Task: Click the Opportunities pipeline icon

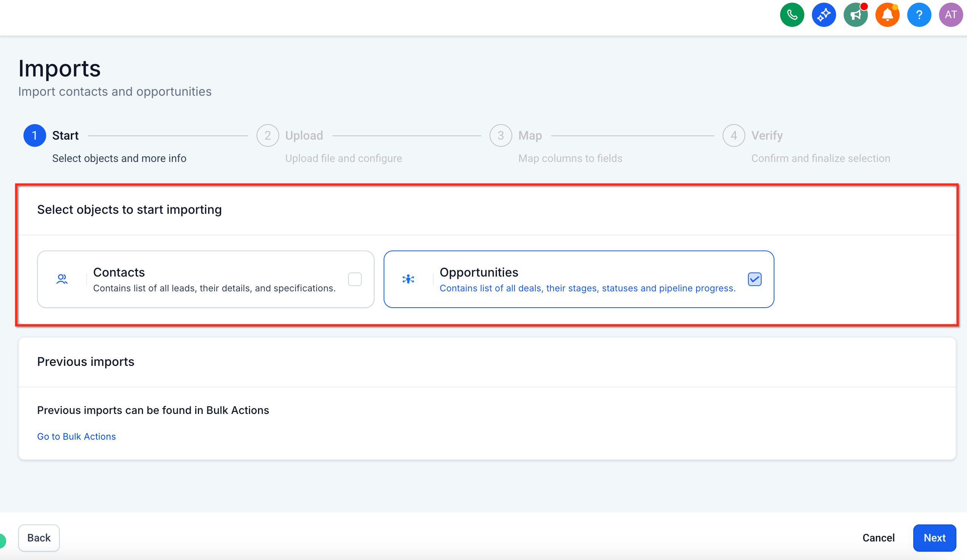Action: (x=408, y=279)
